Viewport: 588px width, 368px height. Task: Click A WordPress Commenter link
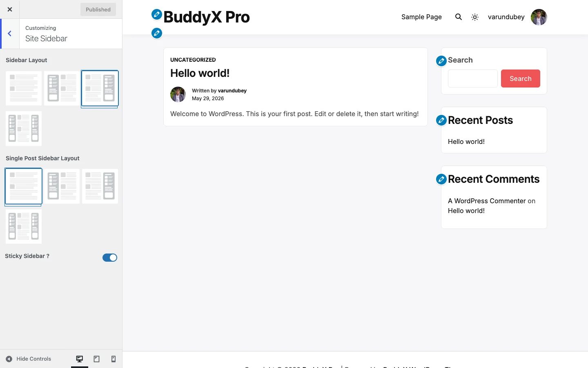tap(487, 201)
